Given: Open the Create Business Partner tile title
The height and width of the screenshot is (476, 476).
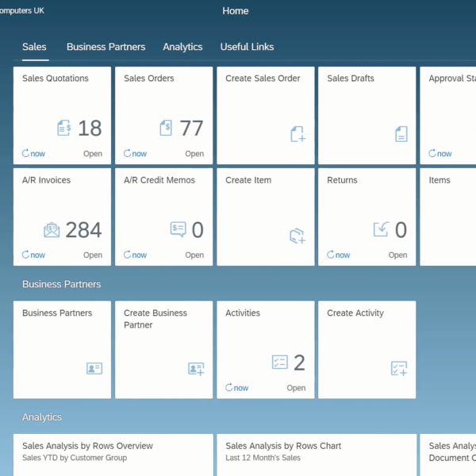Looking at the screenshot, I should pos(155,319).
